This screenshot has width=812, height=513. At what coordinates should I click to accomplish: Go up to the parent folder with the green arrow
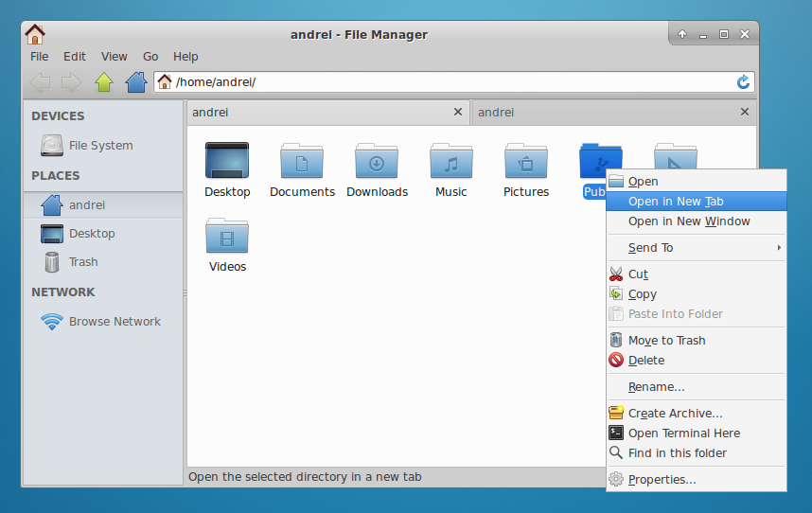pos(103,81)
